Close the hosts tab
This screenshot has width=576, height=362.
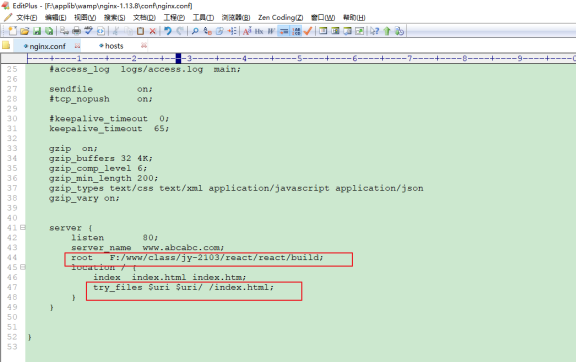144,45
